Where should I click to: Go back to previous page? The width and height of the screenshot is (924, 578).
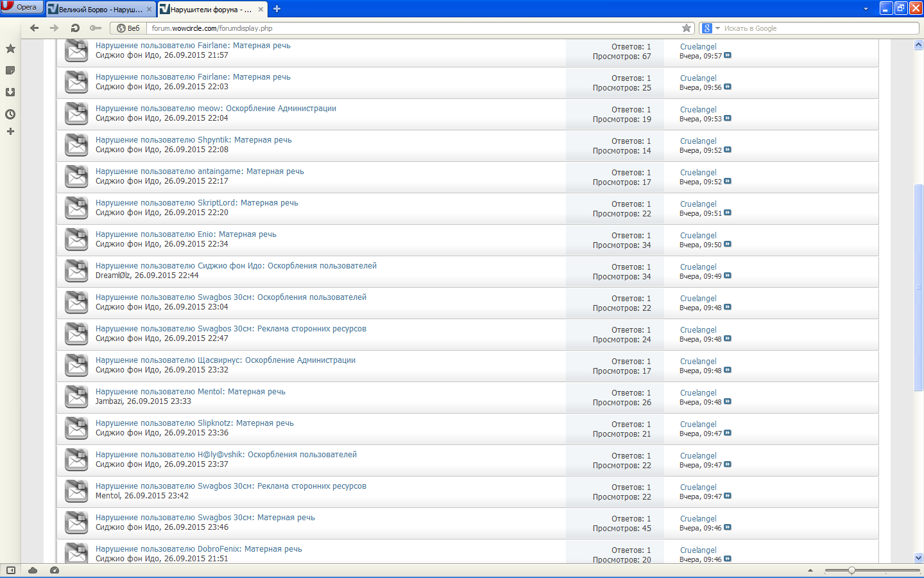(x=34, y=28)
